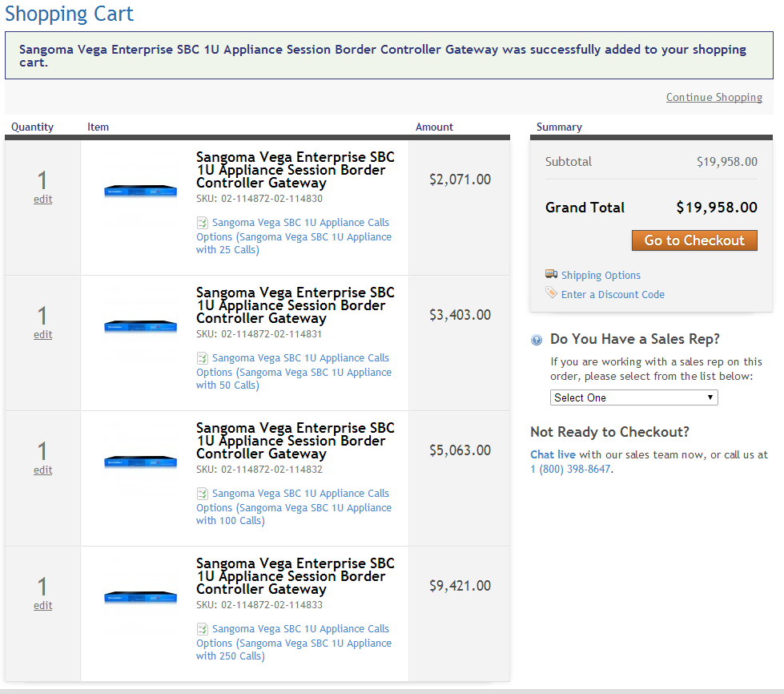Click the Amount column header
Viewport: 784px width, 694px height.
pyautogui.click(x=435, y=127)
